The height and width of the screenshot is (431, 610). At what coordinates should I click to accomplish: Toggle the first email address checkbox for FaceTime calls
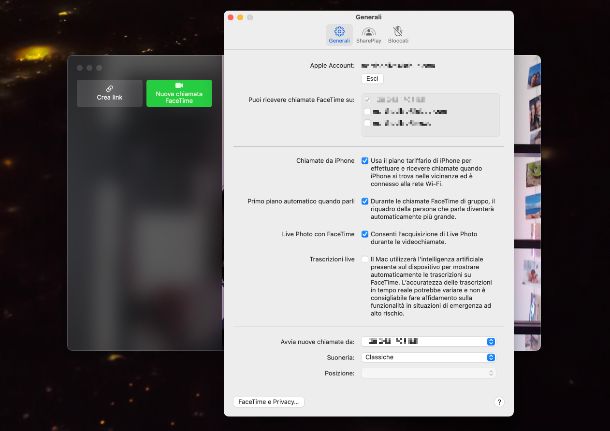[x=367, y=112]
